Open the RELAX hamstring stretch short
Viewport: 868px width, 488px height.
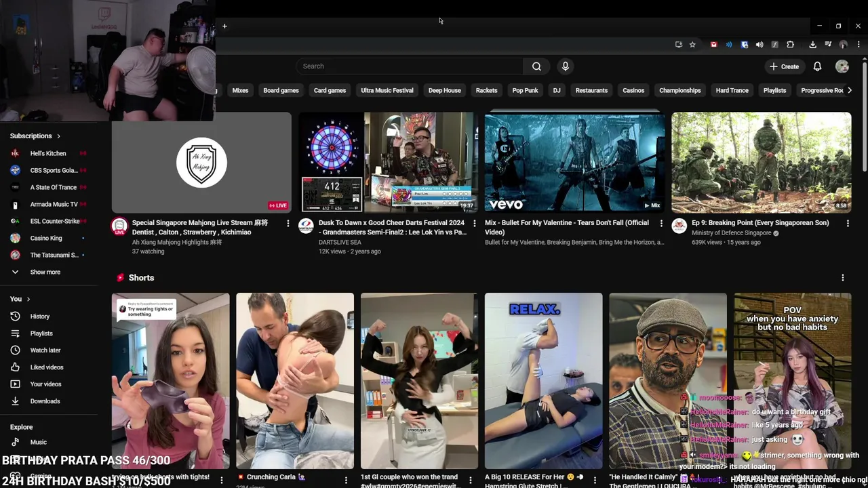tap(543, 381)
